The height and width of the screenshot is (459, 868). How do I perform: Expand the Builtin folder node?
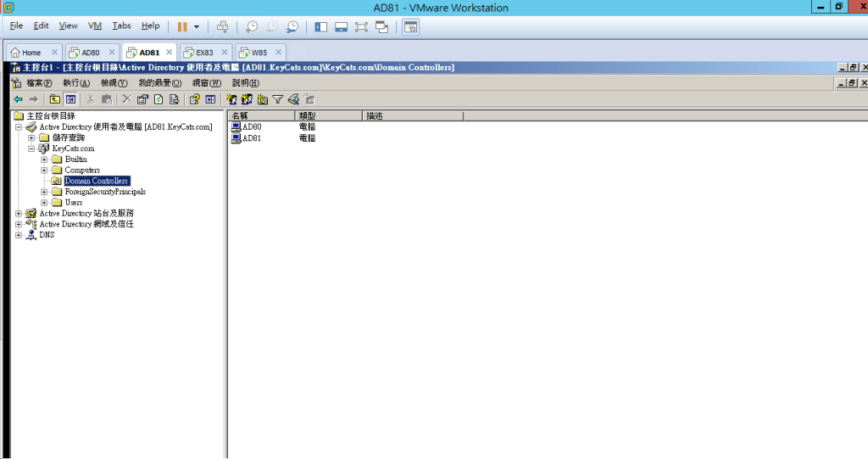45,160
